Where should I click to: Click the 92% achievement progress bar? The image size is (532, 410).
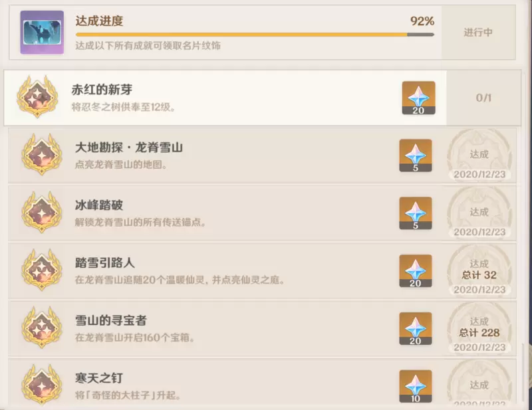(255, 35)
